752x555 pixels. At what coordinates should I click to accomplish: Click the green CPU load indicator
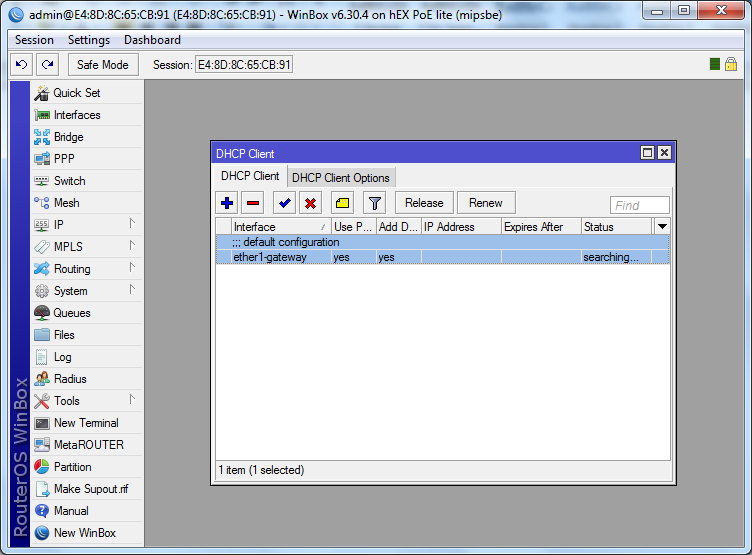715,64
